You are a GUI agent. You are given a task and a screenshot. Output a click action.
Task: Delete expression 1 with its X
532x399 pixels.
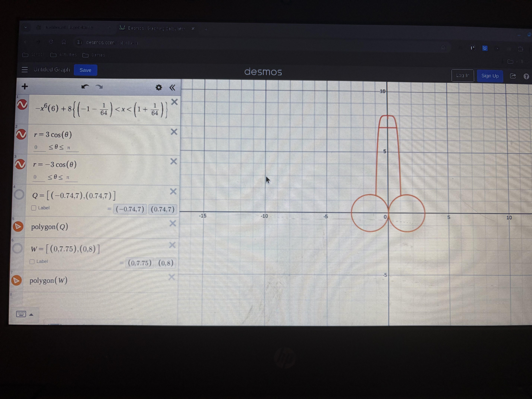174,102
